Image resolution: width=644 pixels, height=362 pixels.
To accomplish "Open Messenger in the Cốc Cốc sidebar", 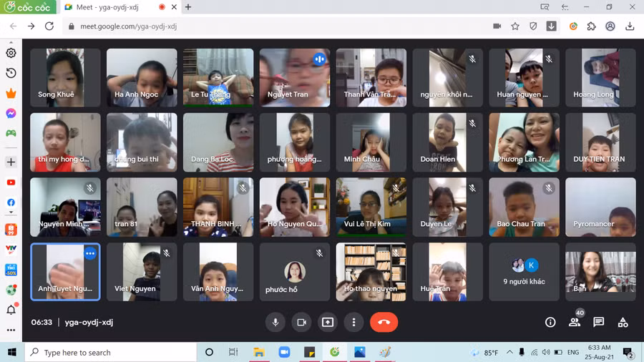I will [x=11, y=113].
